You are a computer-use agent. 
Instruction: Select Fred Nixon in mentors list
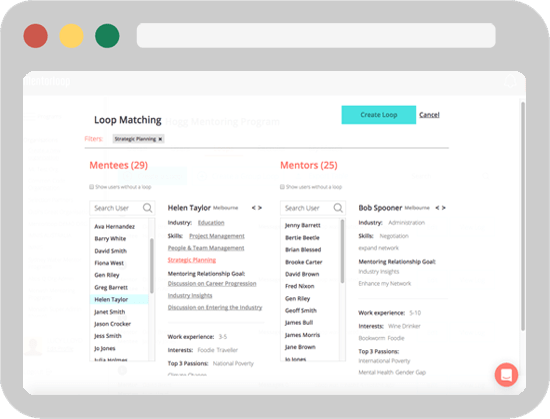pos(300,286)
